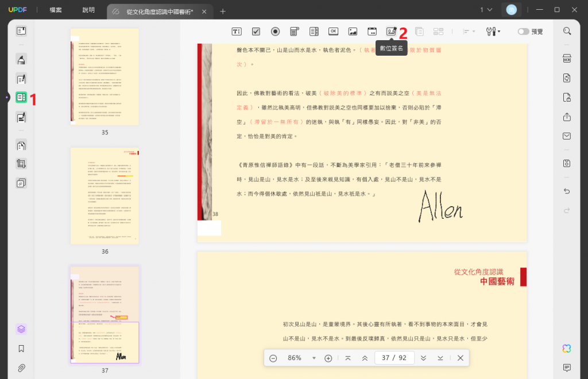
Task: Select the Prepare Form tool
Action: (x=21, y=98)
